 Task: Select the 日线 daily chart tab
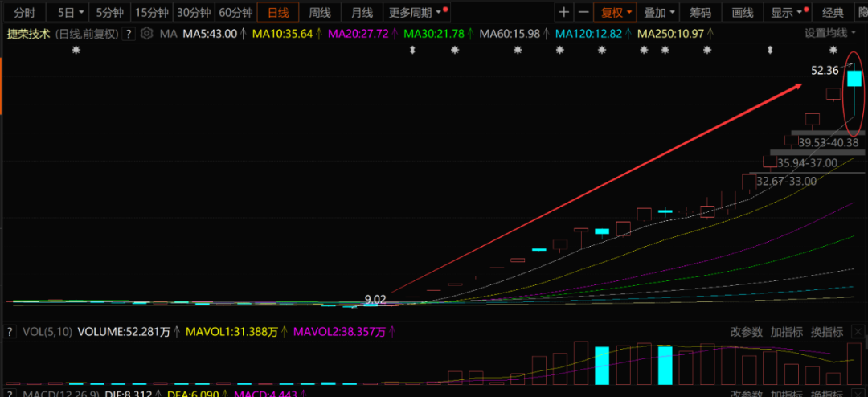click(278, 12)
